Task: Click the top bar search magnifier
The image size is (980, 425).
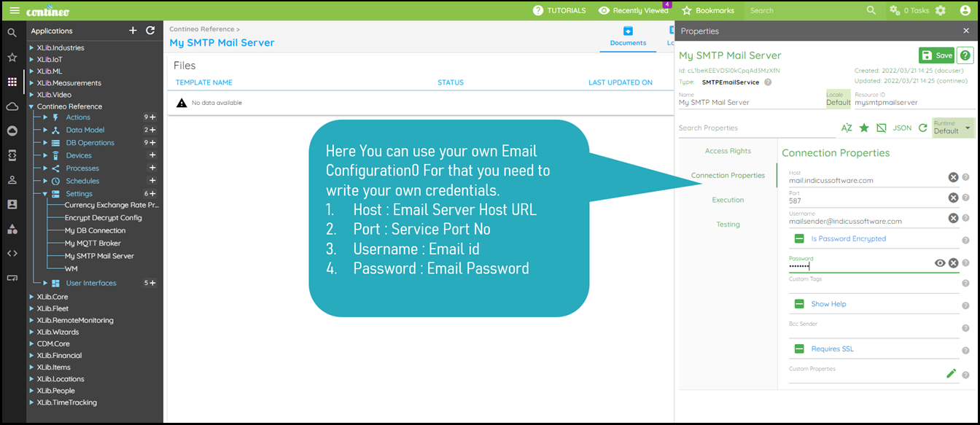Action: pyautogui.click(x=871, y=10)
